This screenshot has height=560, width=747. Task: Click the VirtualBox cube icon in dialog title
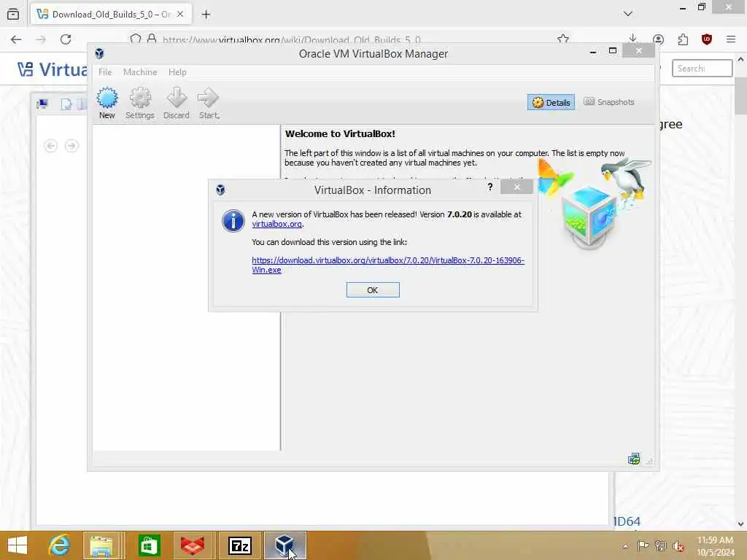(x=220, y=190)
